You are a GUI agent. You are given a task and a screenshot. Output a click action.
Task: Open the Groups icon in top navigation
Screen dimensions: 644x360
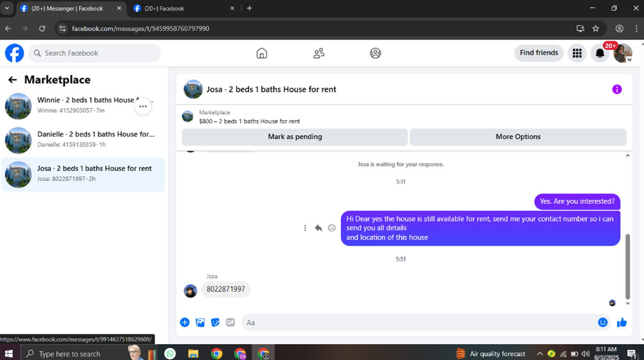(x=376, y=53)
